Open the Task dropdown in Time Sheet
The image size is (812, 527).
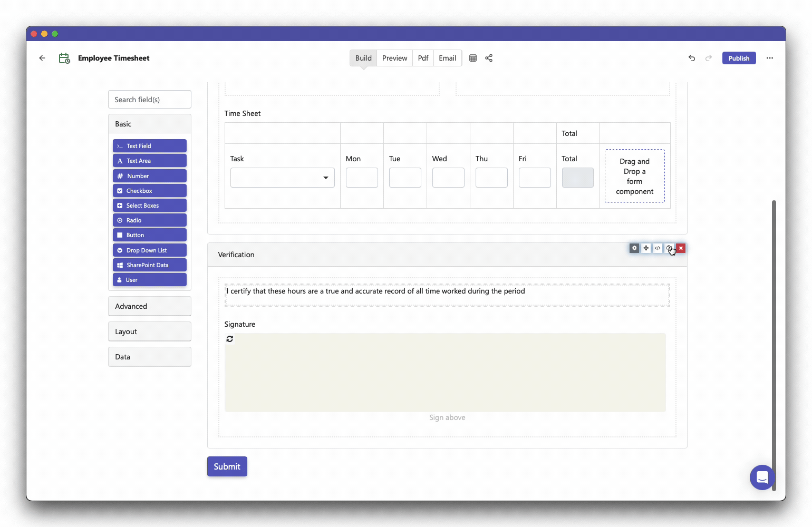(x=283, y=178)
